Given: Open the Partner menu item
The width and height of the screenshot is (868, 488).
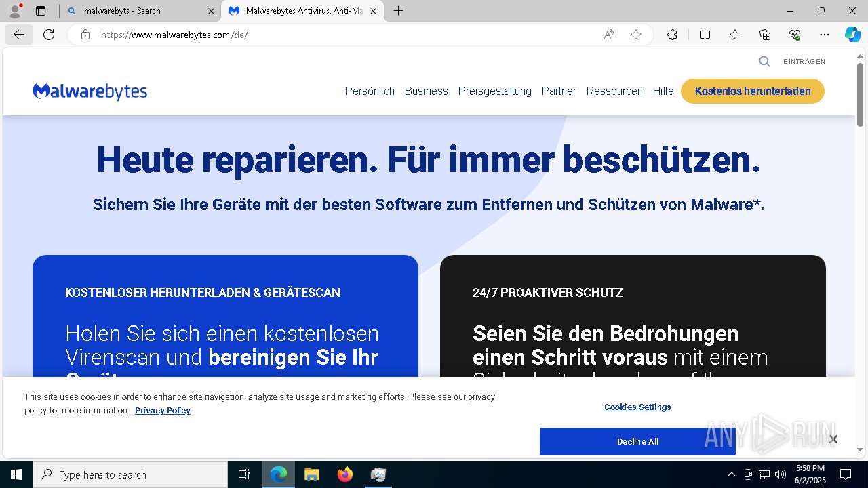Looking at the screenshot, I should click(559, 91).
